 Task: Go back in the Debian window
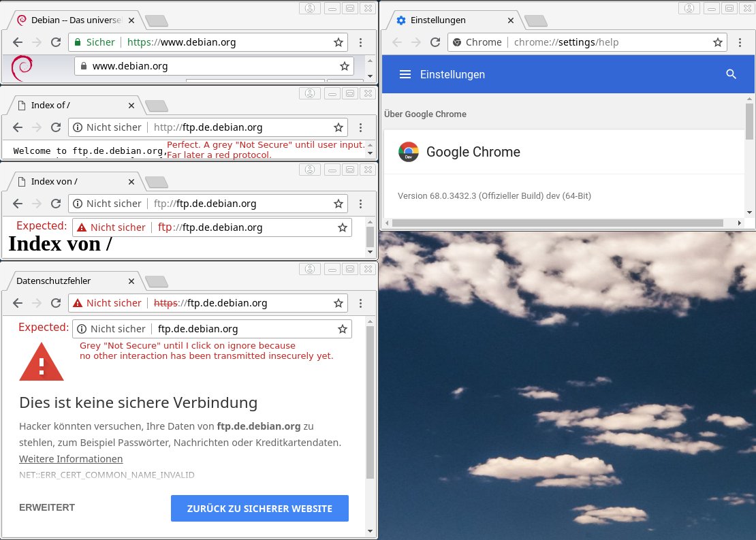coord(18,42)
